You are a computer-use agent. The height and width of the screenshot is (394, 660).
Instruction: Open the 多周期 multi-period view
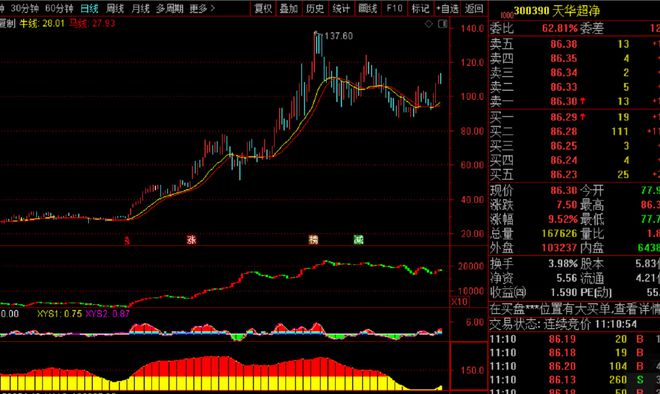tap(170, 8)
